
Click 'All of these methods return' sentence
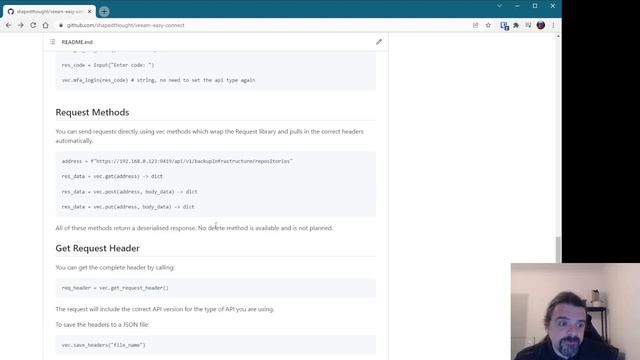pos(194,228)
